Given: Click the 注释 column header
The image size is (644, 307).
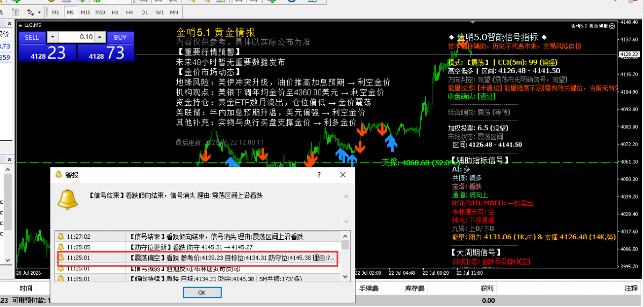Looking at the screenshot, I should click(x=631, y=288).
